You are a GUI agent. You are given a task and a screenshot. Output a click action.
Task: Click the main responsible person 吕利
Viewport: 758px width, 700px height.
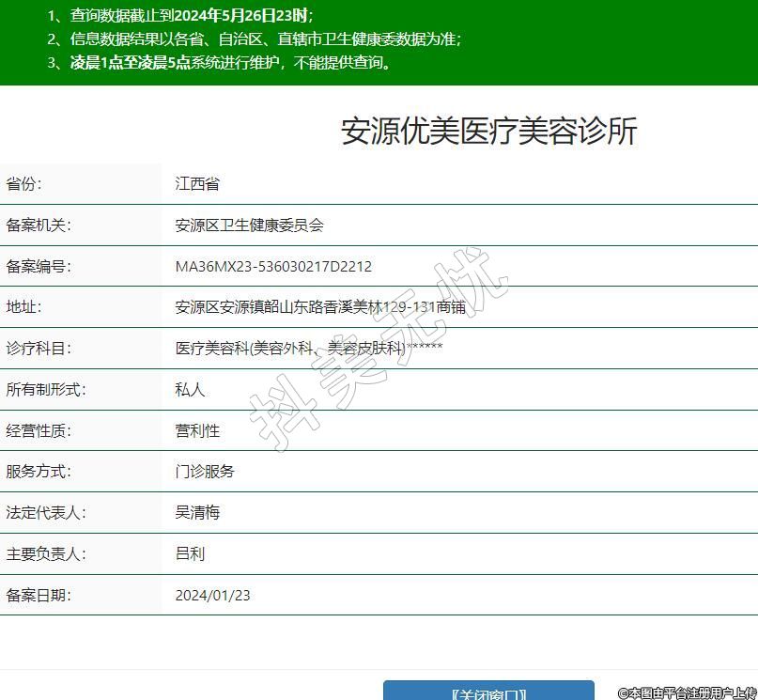tap(190, 554)
